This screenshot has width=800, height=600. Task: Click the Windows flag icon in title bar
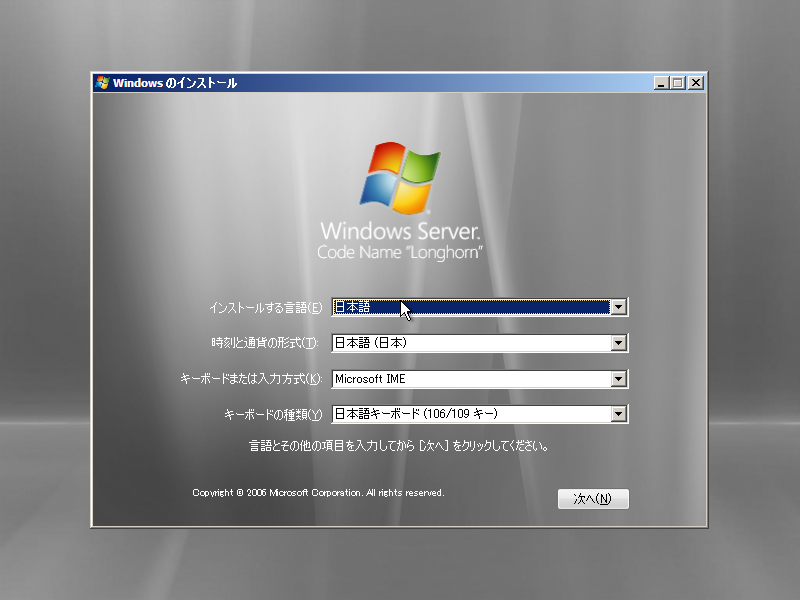[103, 83]
